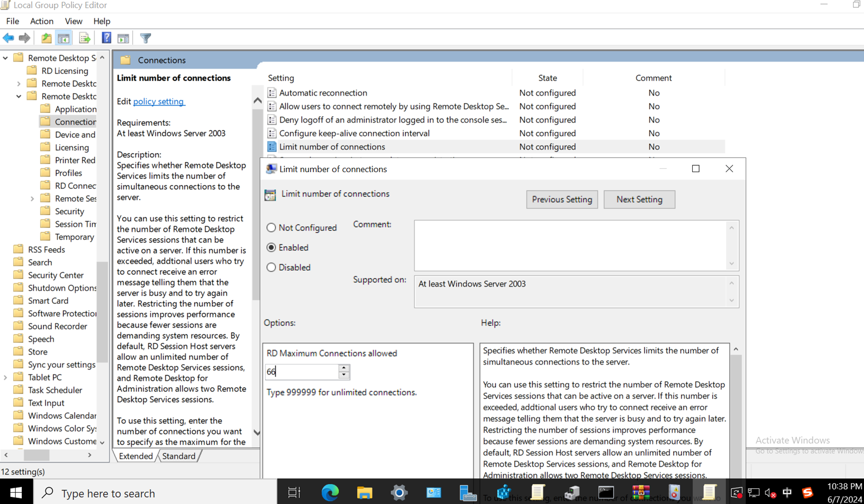This screenshot has height=504, width=864.
Task: Click the Next Setting button
Action: [639, 199]
